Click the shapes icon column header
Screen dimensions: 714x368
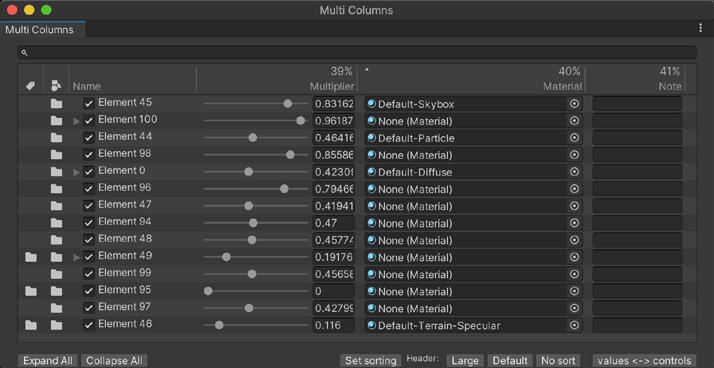[x=56, y=86]
